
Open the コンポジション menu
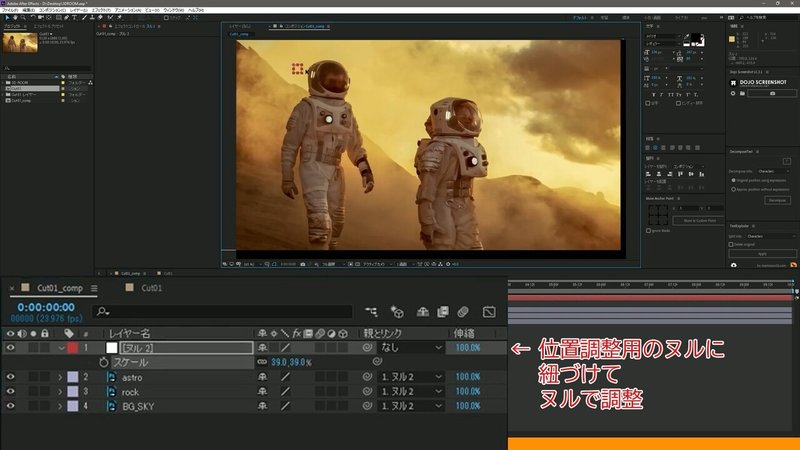coord(53,10)
